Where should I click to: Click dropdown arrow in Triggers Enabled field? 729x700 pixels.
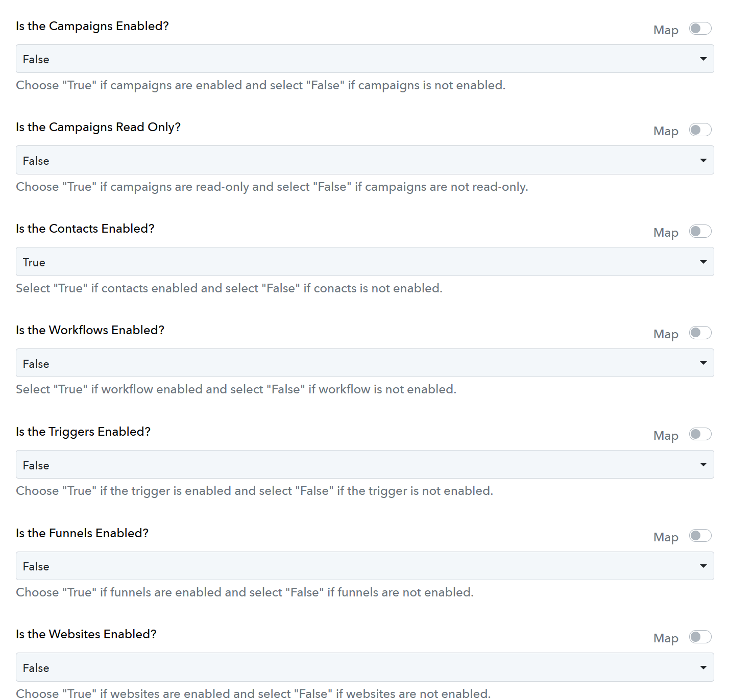703,464
